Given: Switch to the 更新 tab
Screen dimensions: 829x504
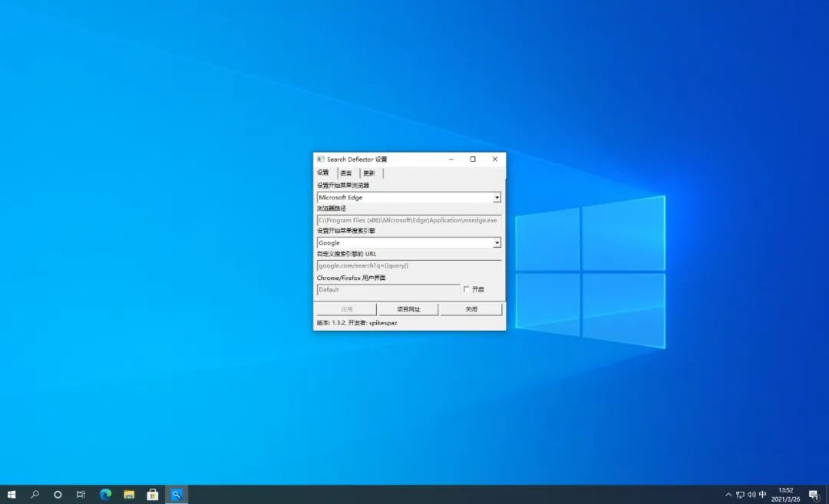Looking at the screenshot, I should (369, 173).
